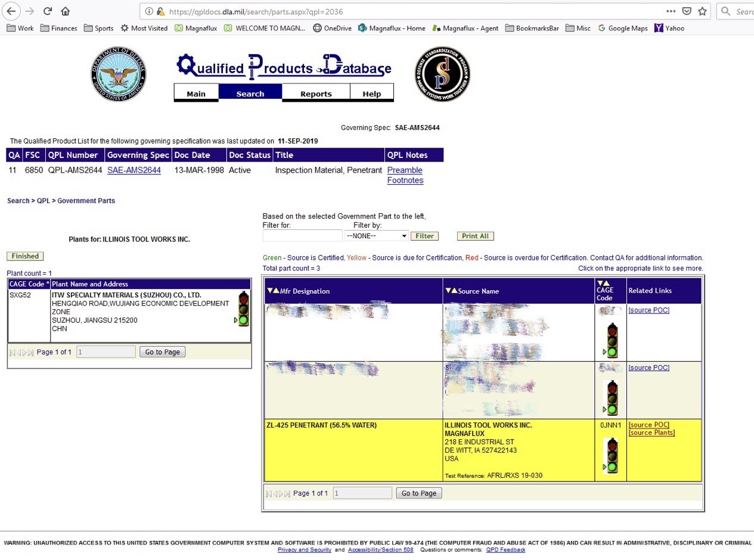This screenshot has height=560, width=754.
Task: Click the plants table page number field
Action: 106,352
